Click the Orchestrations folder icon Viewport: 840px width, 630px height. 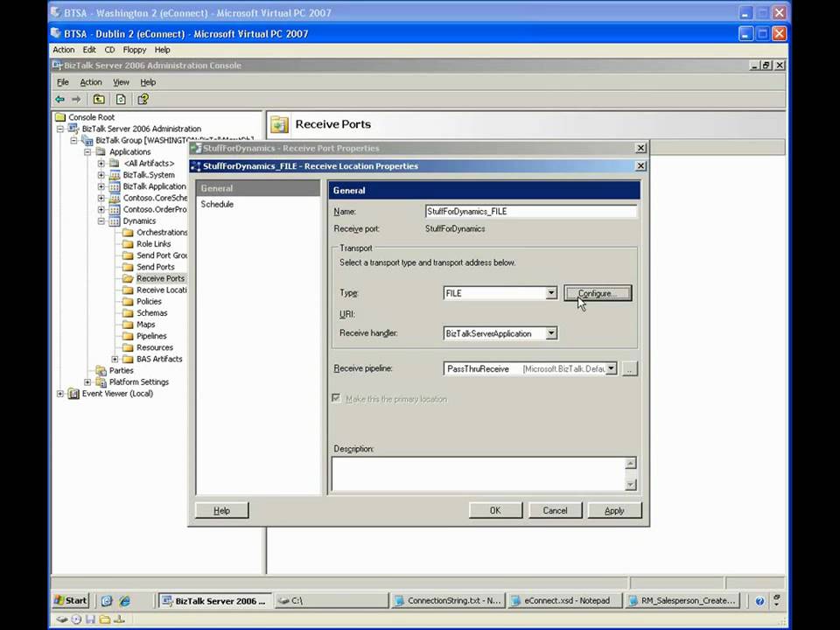click(x=128, y=233)
